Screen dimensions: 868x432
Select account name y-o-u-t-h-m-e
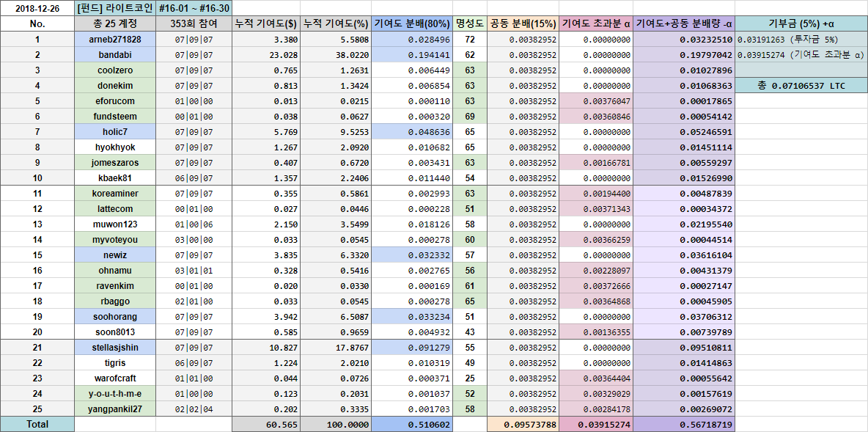[x=115, y=394]
